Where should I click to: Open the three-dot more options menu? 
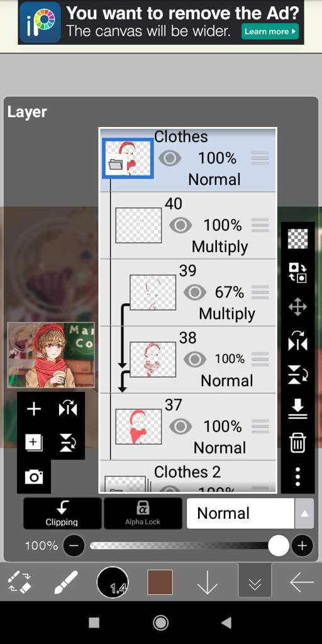(297, 477)
